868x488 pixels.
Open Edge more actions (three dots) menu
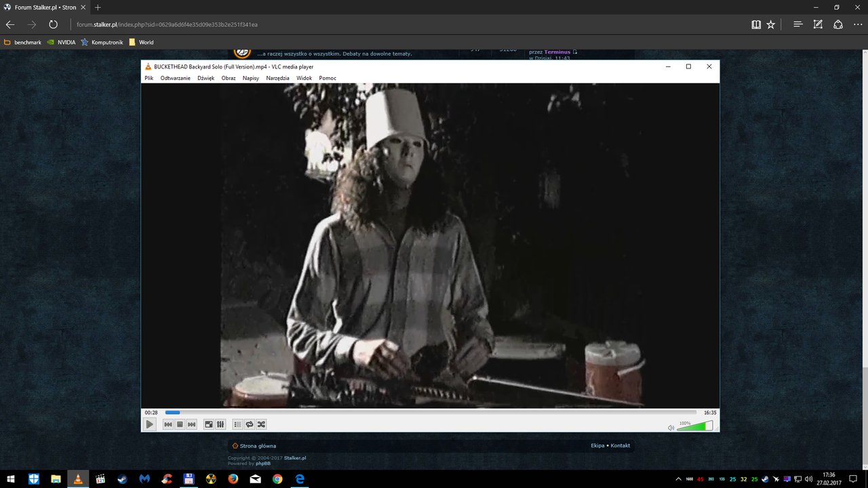(x=858, y=24)
